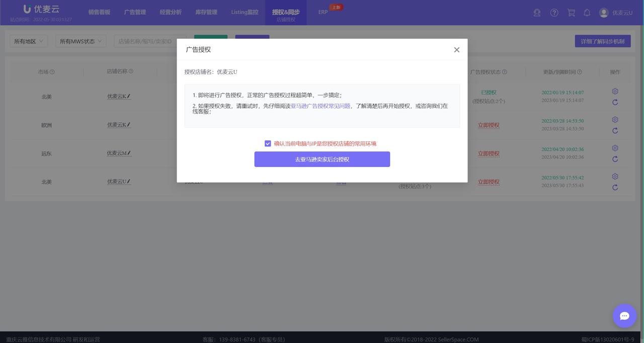Open the customer service chat bubble
The width and height of the screenshot is (644, 343).
[x=624, y=316]
